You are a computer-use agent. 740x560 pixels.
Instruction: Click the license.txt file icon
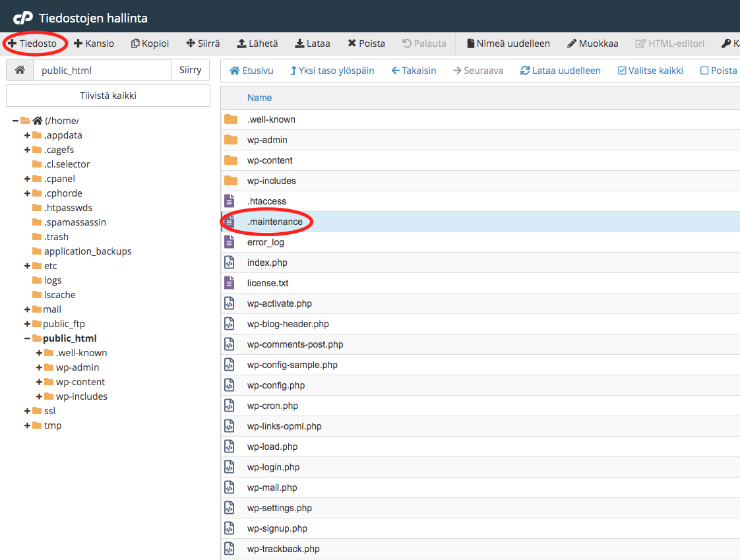click(x=230, y=283)
